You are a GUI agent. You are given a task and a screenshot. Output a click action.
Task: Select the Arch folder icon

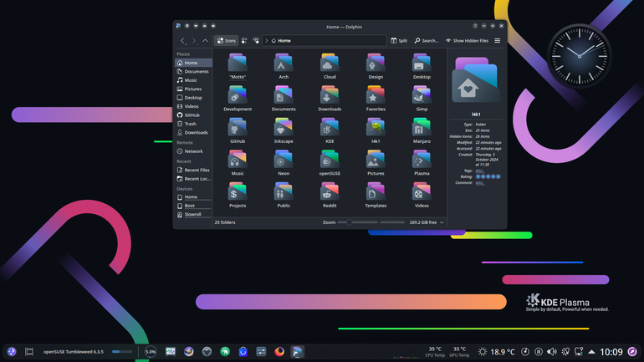click(284, 64)
